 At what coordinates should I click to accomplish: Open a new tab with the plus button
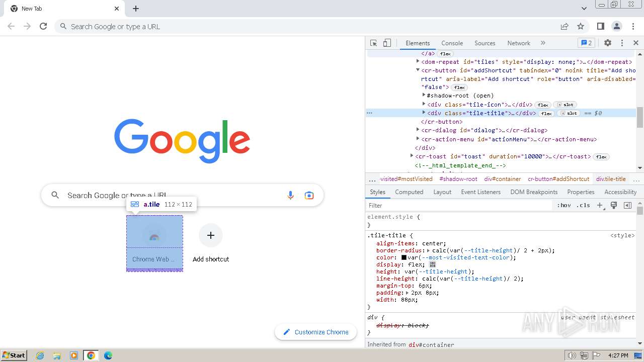pos(136,9)
